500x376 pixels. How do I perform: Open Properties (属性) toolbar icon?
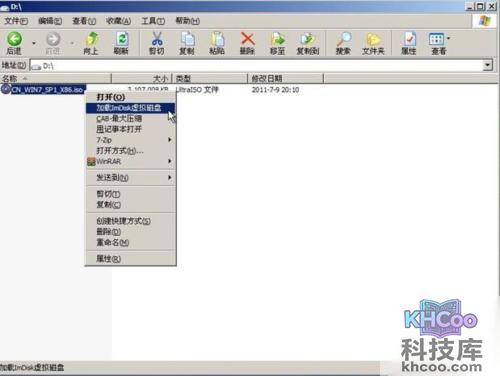[409, 39]
